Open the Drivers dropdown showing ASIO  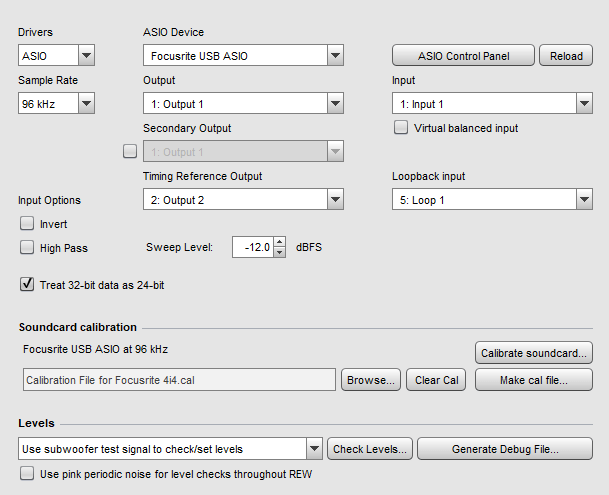click(56, 55)
